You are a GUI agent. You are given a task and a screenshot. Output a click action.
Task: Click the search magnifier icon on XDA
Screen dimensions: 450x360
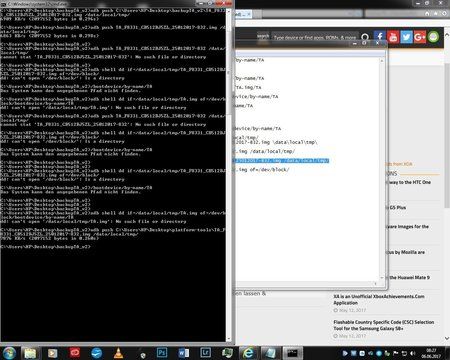pos(365,37)
